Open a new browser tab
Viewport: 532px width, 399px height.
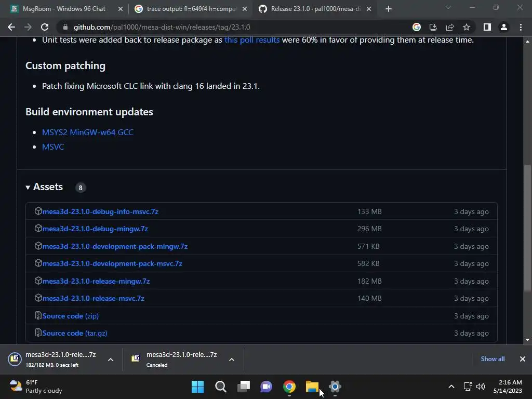[389, 9]
